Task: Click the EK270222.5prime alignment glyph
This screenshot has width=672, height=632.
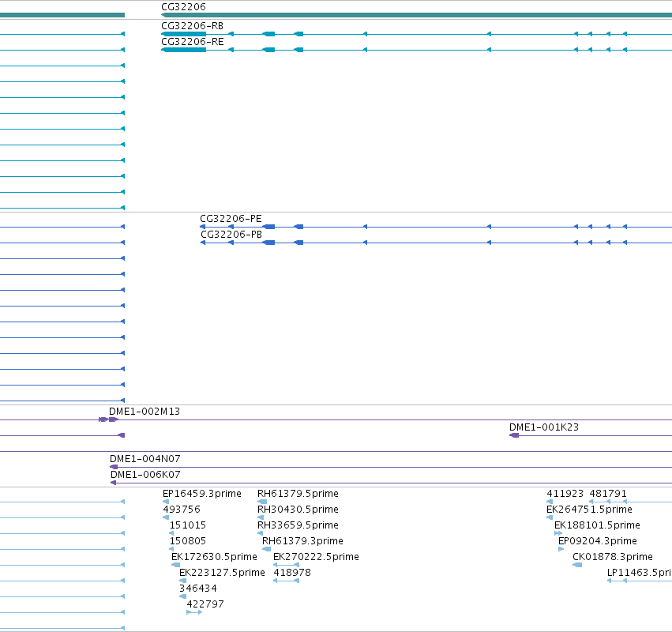Action: [x=287, y=565]
